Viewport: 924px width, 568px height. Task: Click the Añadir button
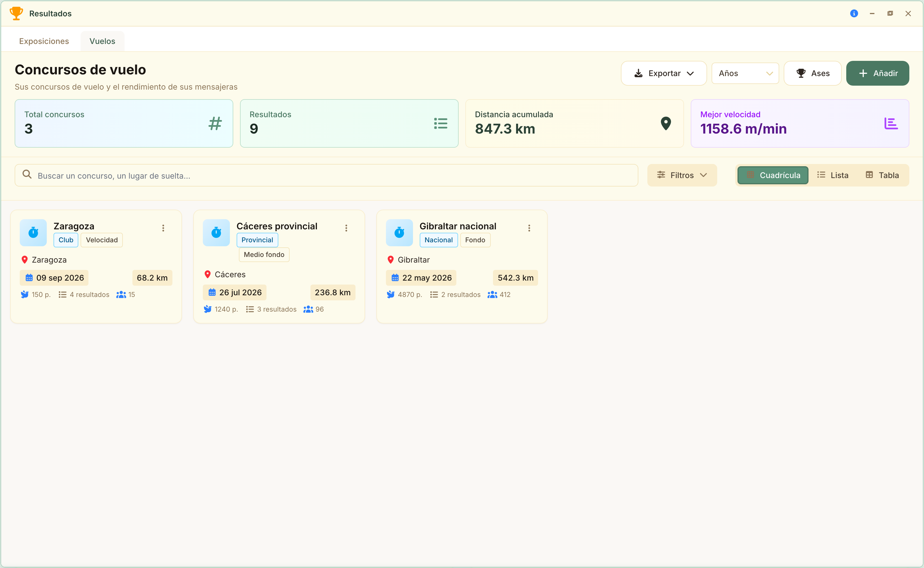click(878, 73)
